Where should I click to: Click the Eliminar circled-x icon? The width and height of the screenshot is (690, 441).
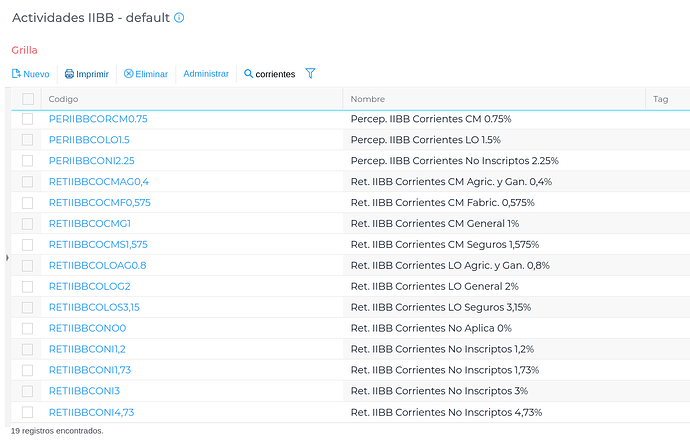tap(128, 74)
